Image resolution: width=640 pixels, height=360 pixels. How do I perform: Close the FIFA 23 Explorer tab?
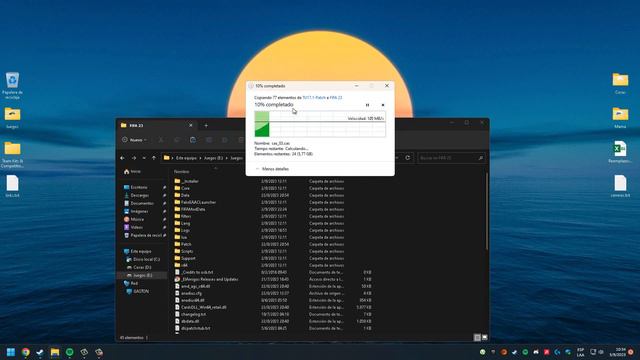pyautogui.click(x=191, y=125)
